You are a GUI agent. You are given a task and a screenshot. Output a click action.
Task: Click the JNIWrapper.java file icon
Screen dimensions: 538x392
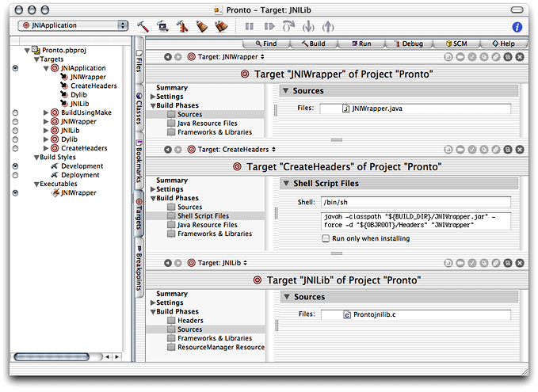click(x=345, y=108)
